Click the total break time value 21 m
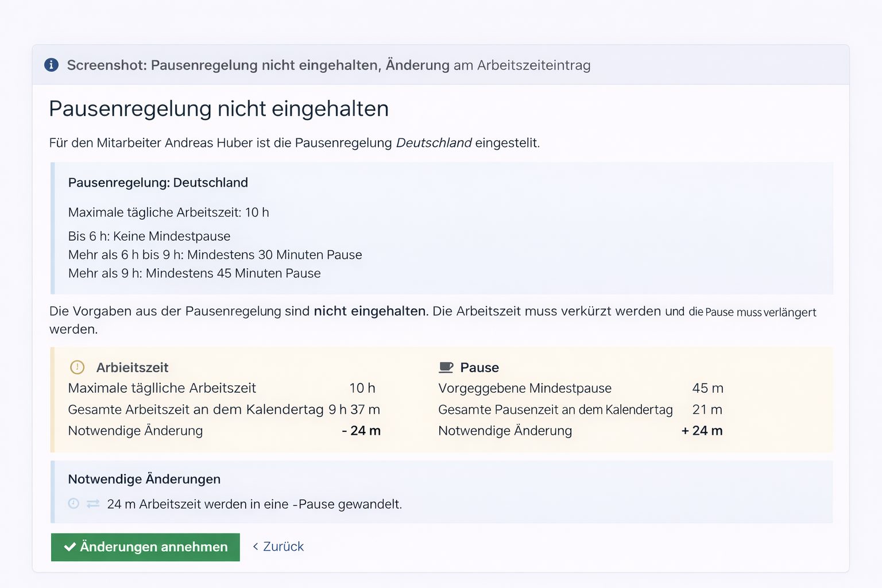Image resolution: width=882 pixels, height=588 pixels. [x=707, y=409]
